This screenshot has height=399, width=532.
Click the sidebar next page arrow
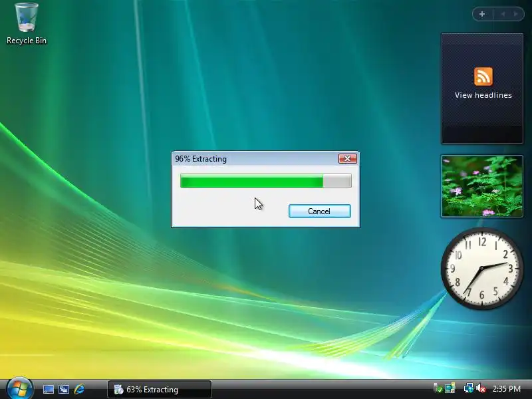pos(516,14)
